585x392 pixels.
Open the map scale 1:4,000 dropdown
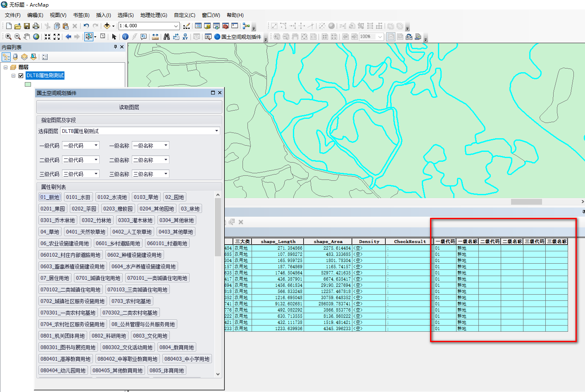(x=176, y=26)
